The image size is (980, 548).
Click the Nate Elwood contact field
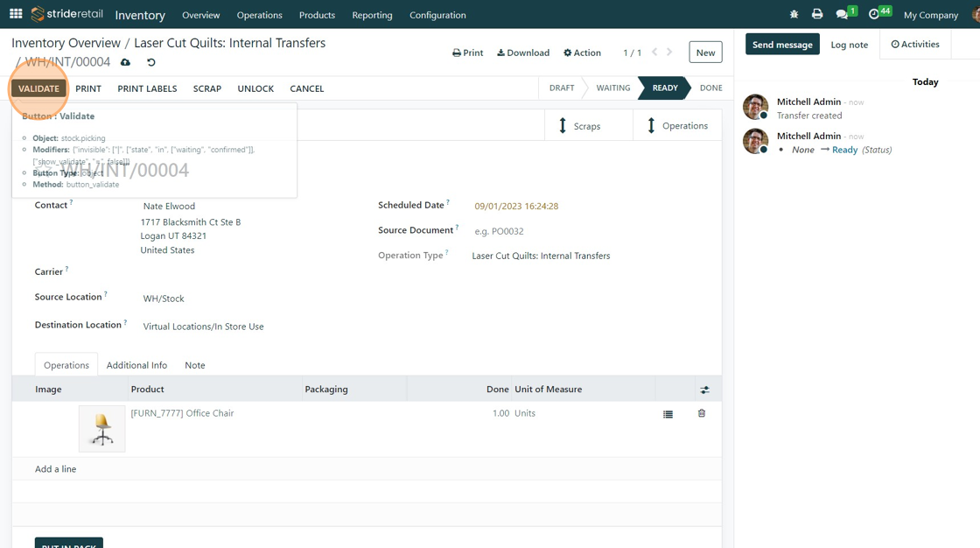(x=169, y=206)
